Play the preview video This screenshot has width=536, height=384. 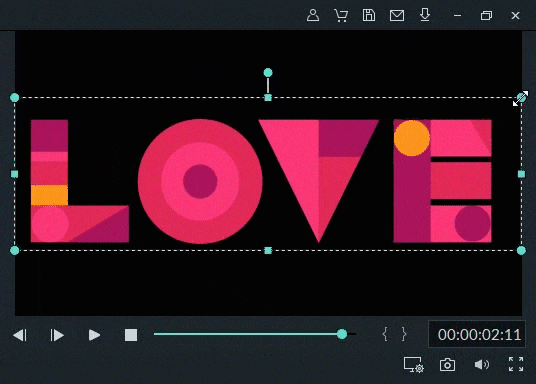[94, 335]
